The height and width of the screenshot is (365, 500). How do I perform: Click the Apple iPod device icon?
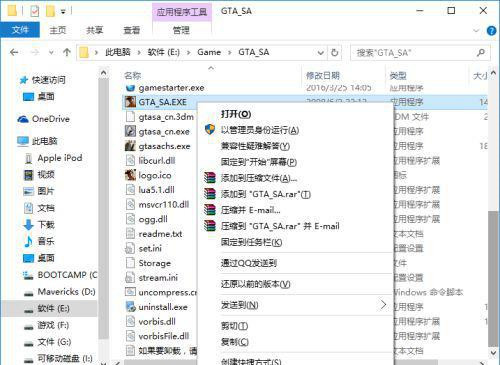[29, 158]
